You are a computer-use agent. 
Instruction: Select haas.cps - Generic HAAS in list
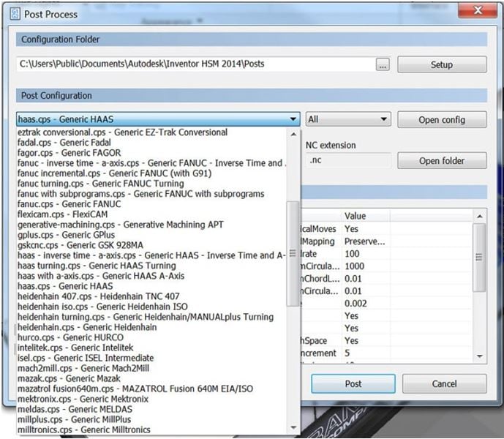(x=151, y=286)
